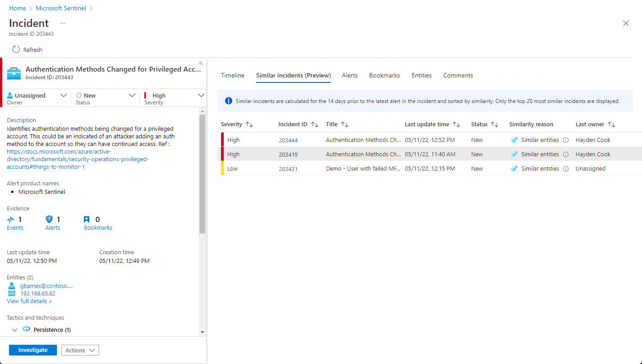Click the Microsoft Sentinel alert product name

pyautogui.click(x=42, y=192)
